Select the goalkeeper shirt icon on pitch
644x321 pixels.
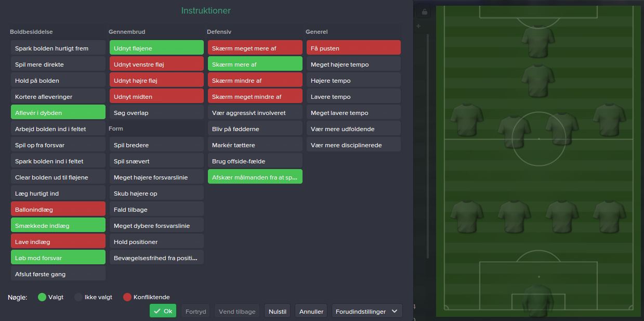click(538, 300)
